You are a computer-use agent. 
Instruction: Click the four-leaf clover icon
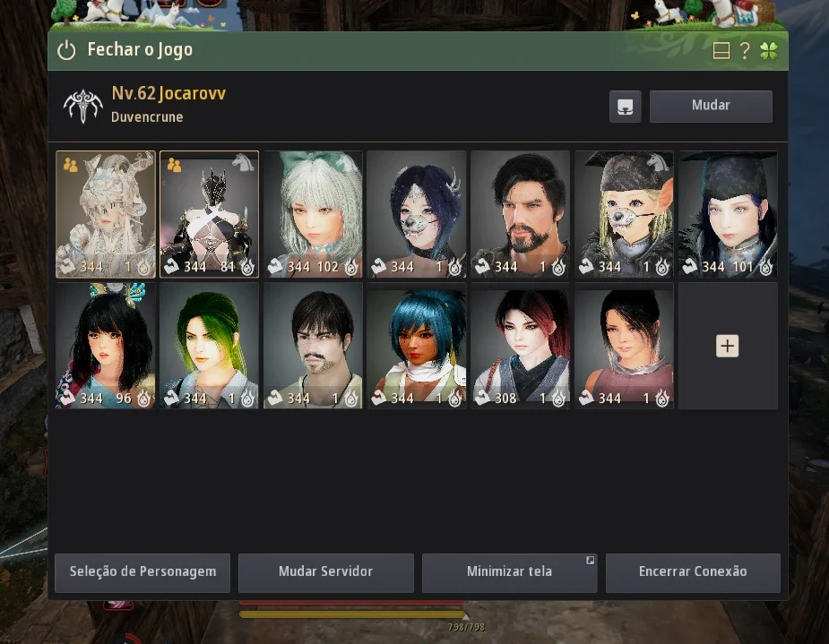point(769,51)
